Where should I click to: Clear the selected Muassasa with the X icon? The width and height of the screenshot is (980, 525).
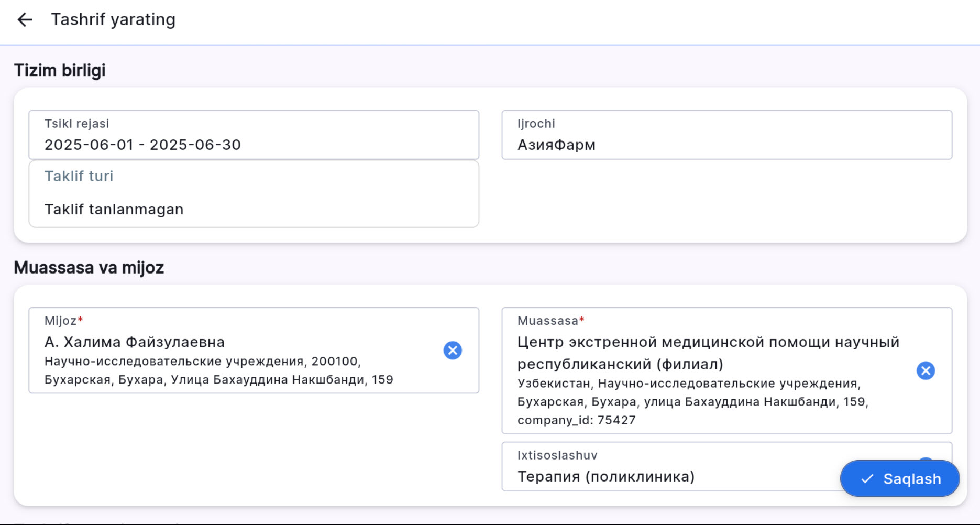click(926, 371)
